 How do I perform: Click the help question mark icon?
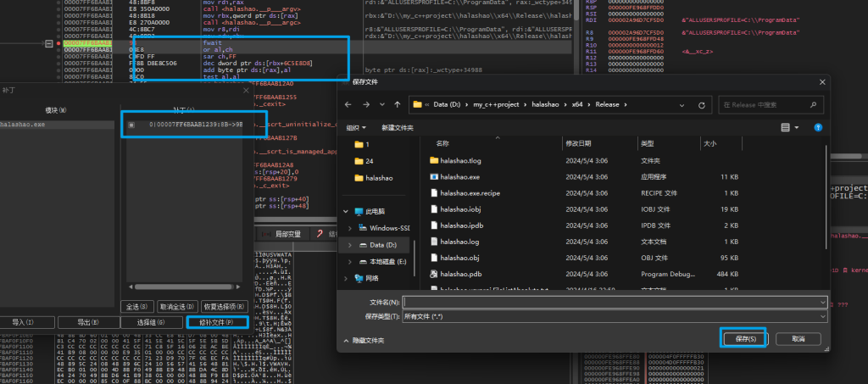(817, 127)
